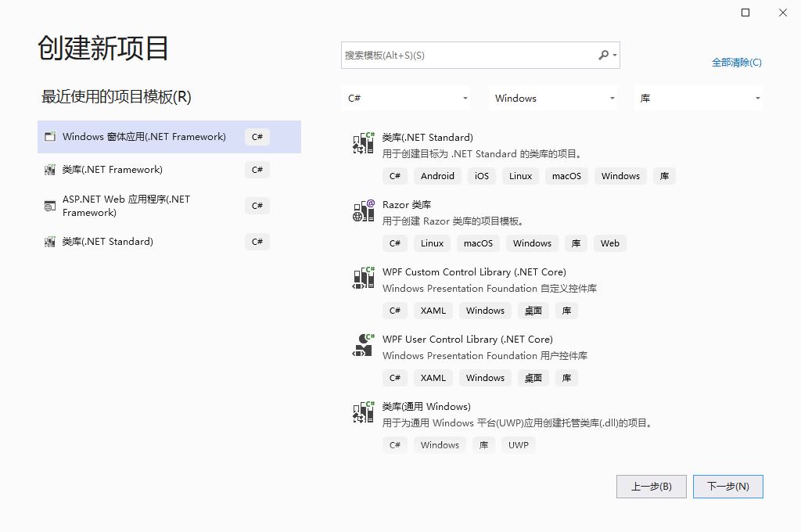This screenshot has width=801, height=532.
Task: Select the Razor 类库 template title
Action: [407, 205]
